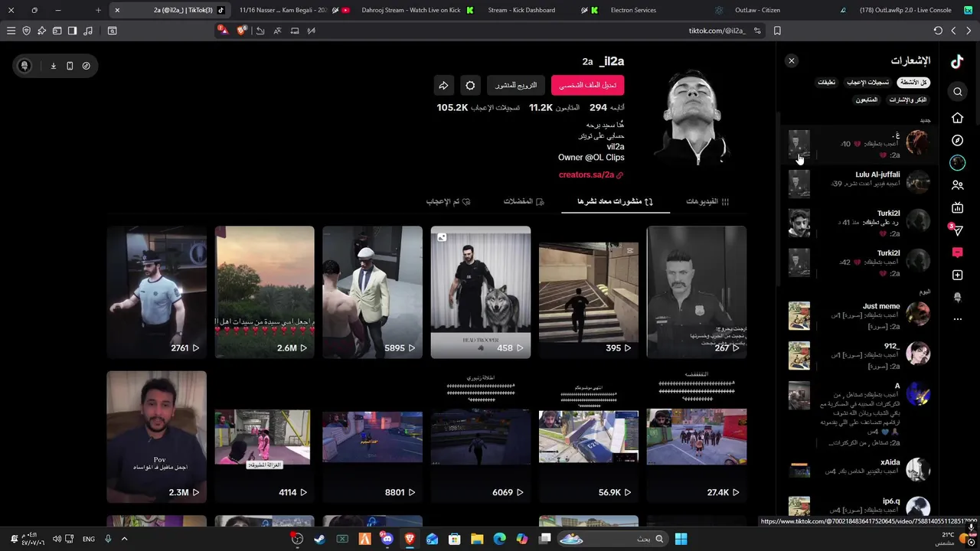This screenshot has height=551, width=980.
Task: Click the download icon in floating toolbar
Action: [54, 66]
